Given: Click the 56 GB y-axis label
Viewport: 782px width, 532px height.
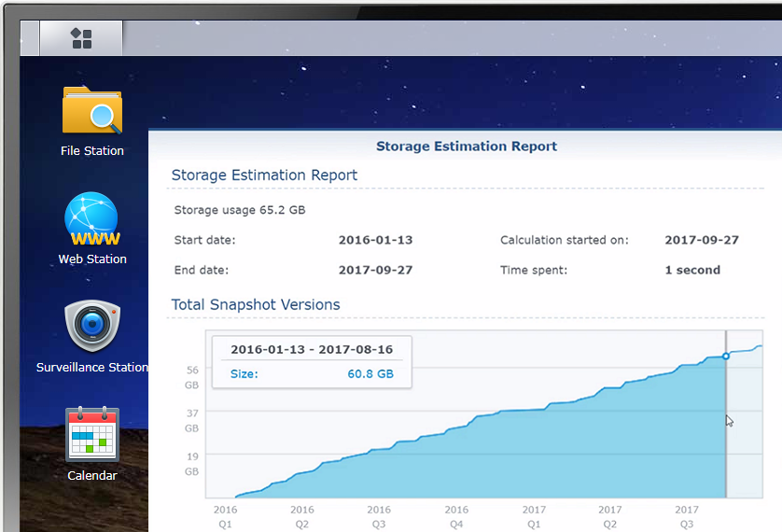Looking at the screenshot, I should pos(191,377).
